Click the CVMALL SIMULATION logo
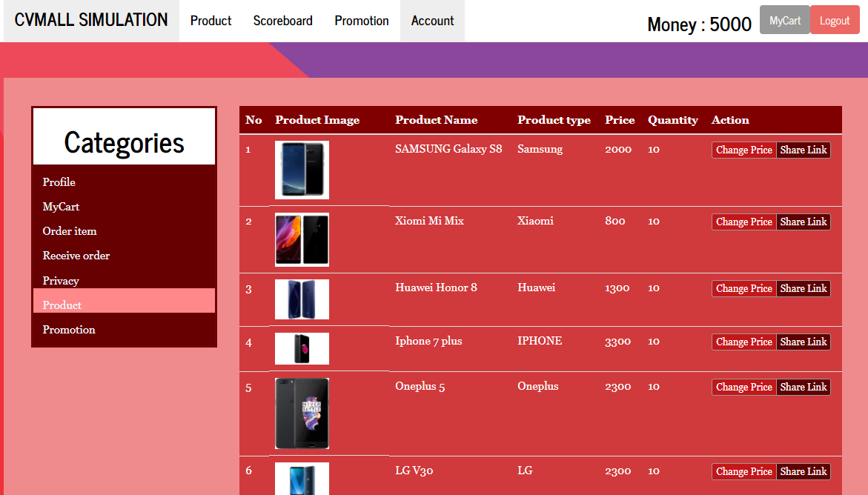 tap(91, 20)
